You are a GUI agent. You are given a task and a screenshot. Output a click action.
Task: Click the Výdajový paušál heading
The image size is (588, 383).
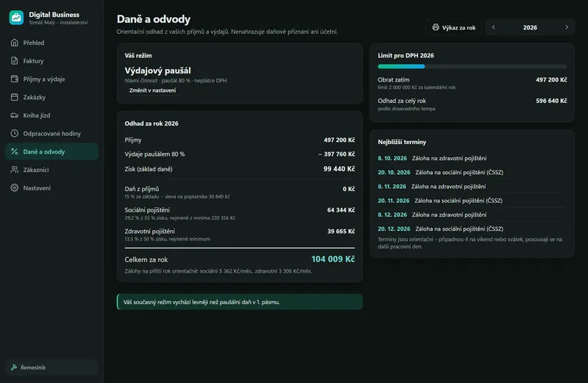pyautogui.click(x=157, y=71)
